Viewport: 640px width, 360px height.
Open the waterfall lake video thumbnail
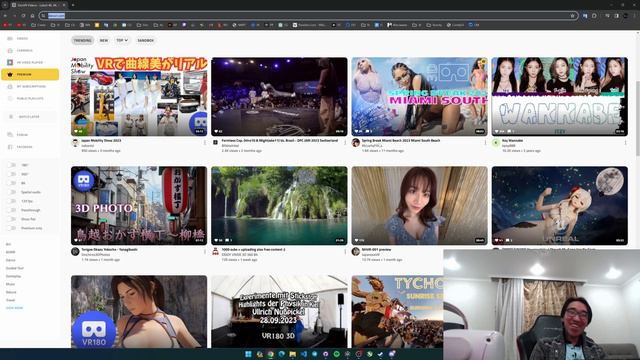pyautogui.click(x=279, y=205)
